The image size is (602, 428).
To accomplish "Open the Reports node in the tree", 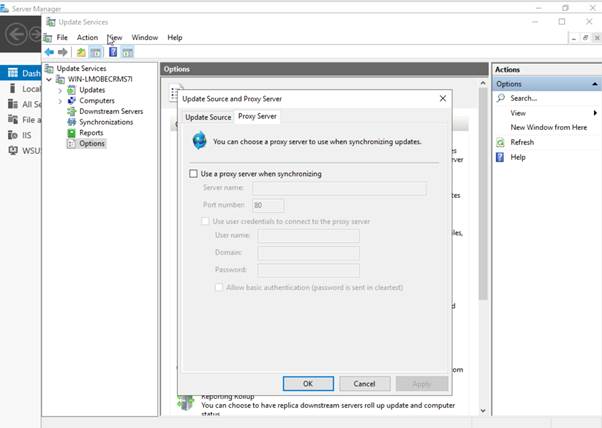I will pyautogui.click(x=91, y=133).
